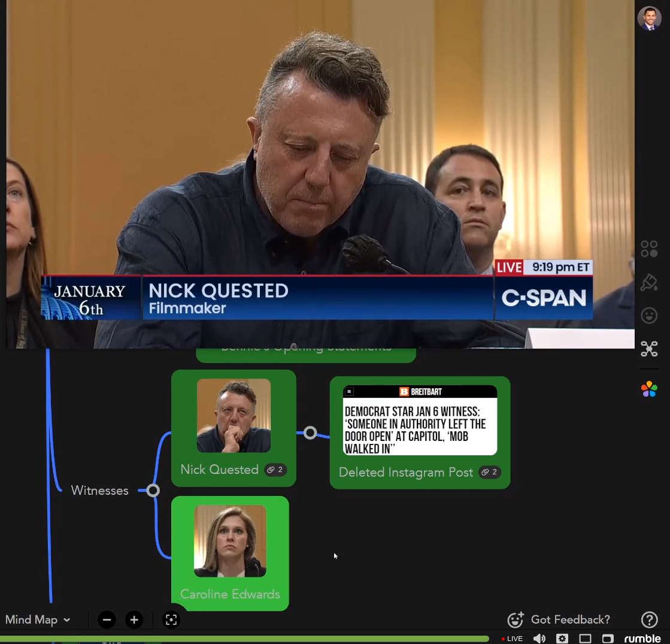Image resolution: width=670 pixels, height=644 pixels.
Task: Jump to the red LIVE indicator
Action: pyautogui.click(x=512, y=639)
